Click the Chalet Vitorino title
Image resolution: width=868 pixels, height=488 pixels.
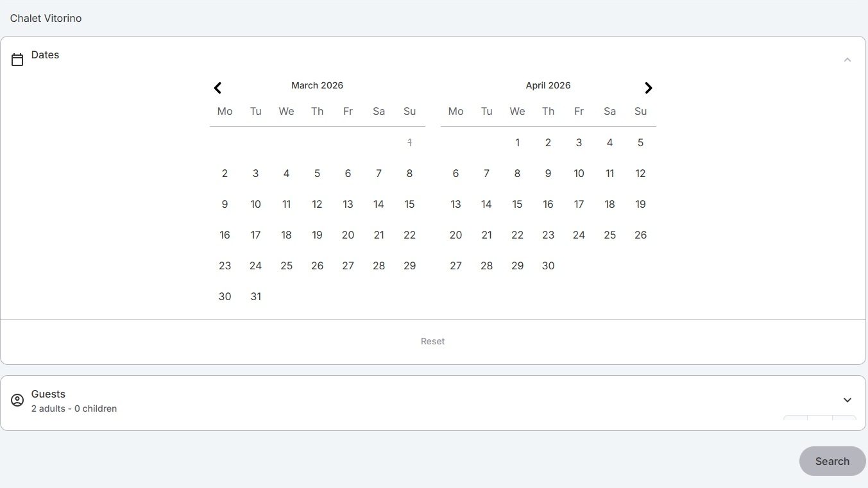tap(46, 18)
